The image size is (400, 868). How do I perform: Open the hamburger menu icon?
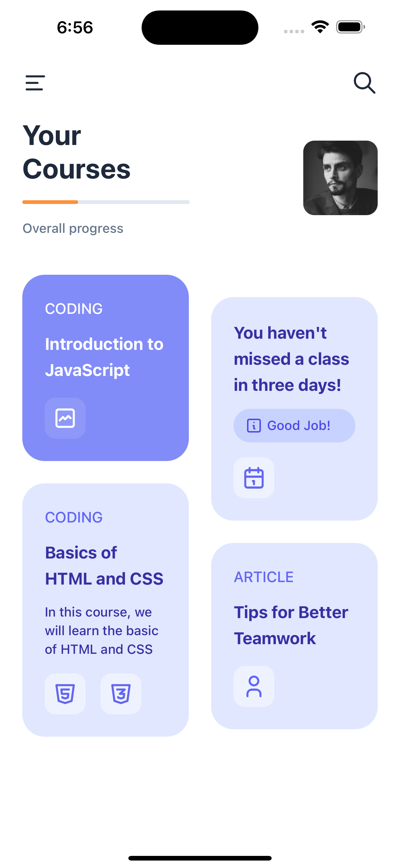pos(35,83)
